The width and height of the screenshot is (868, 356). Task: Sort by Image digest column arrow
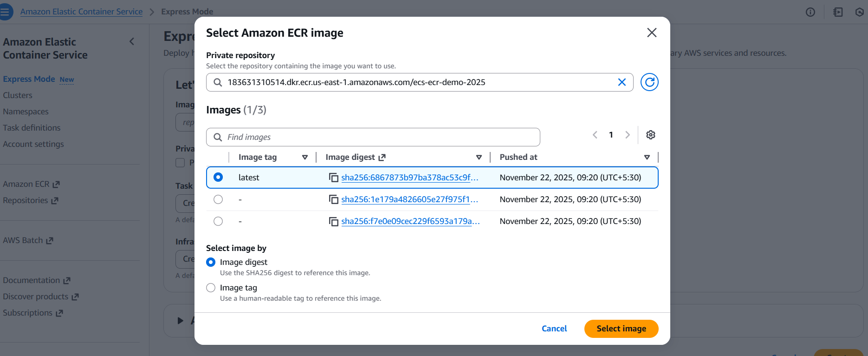[x=479, y=158]
